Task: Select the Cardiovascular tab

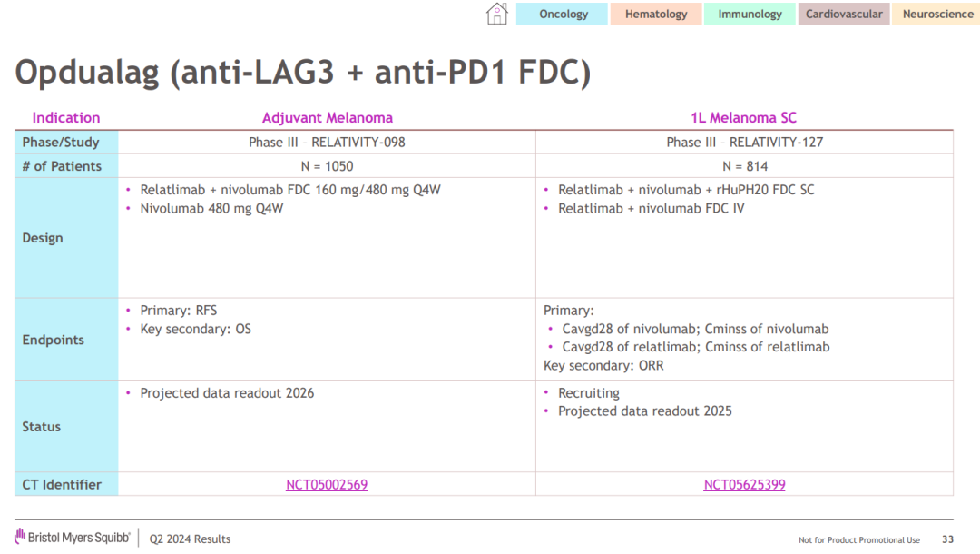Action: coord(844,14)
